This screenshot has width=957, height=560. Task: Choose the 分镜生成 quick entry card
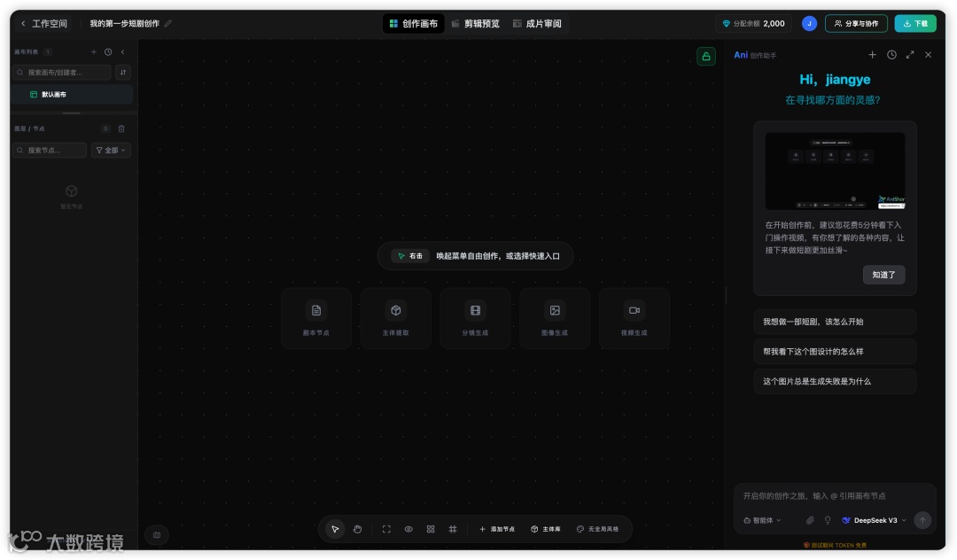pos(475,318)
